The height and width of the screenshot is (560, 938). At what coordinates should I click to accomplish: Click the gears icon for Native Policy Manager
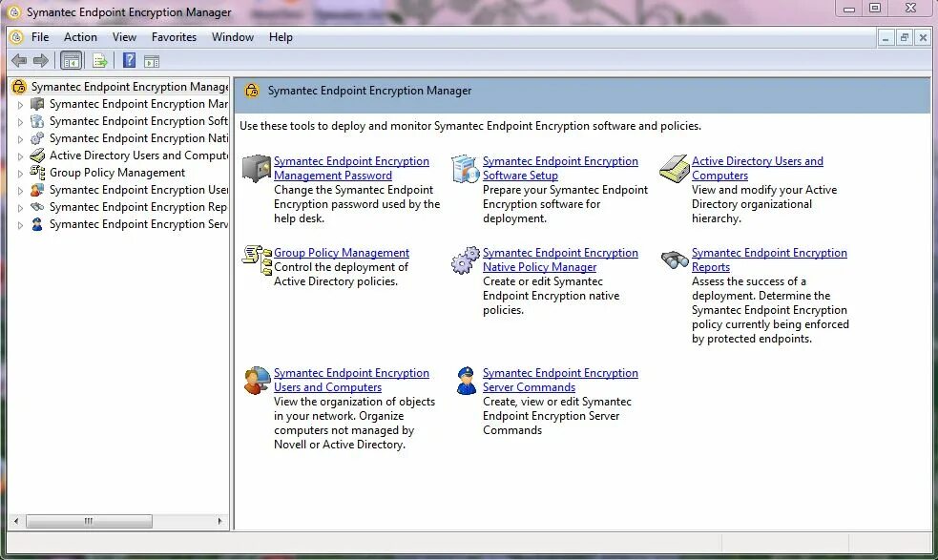(x=466, y=259)
